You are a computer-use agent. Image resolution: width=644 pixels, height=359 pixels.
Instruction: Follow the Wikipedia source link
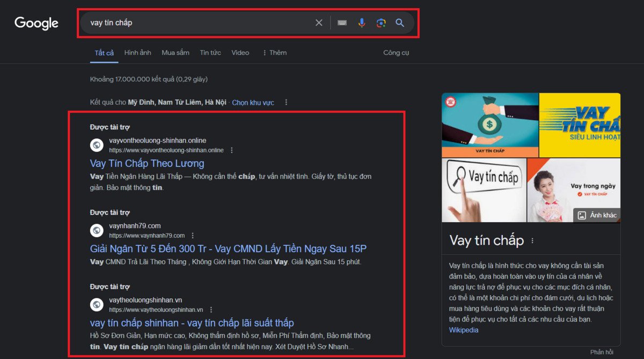click(x=464, y=330)
